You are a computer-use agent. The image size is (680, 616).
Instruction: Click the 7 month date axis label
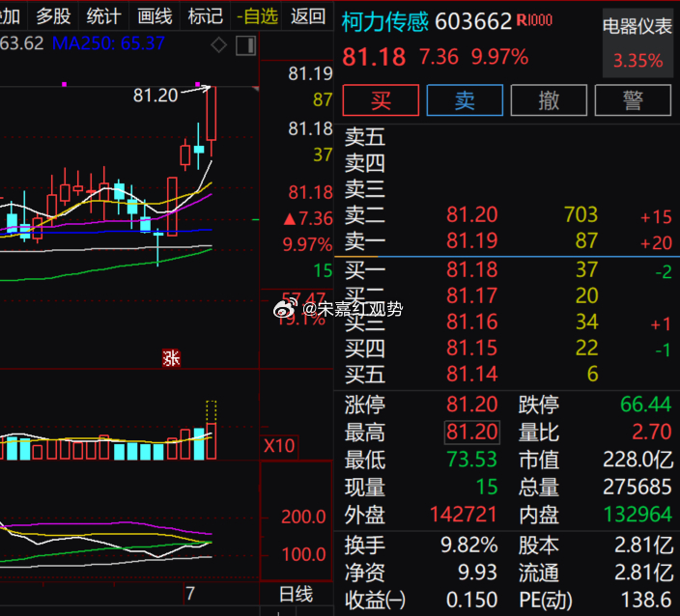(x=190, y=594)
